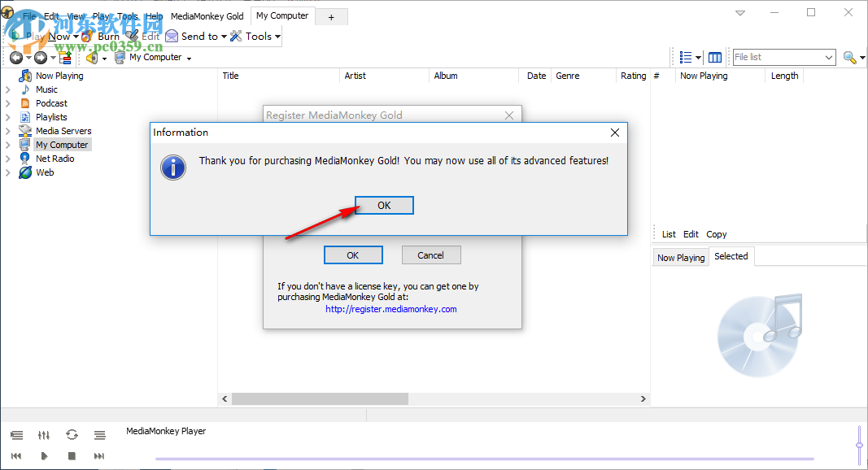
Task: Go back with the back arrow
Action: pyautogui.click(x=16, y=58)
